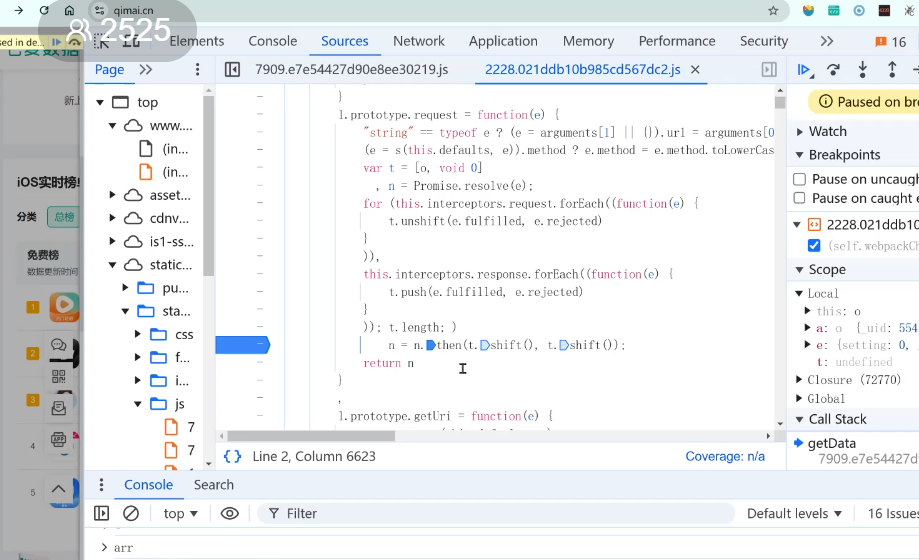This screenshot has height=560, width=919.
Task: Click Coverage: n/a link
Action: (725, 456)
